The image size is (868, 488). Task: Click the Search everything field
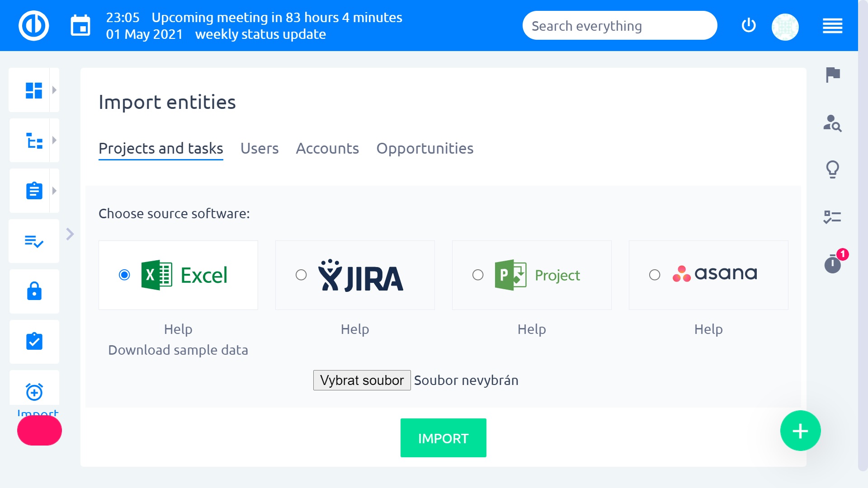pos(619,26)
